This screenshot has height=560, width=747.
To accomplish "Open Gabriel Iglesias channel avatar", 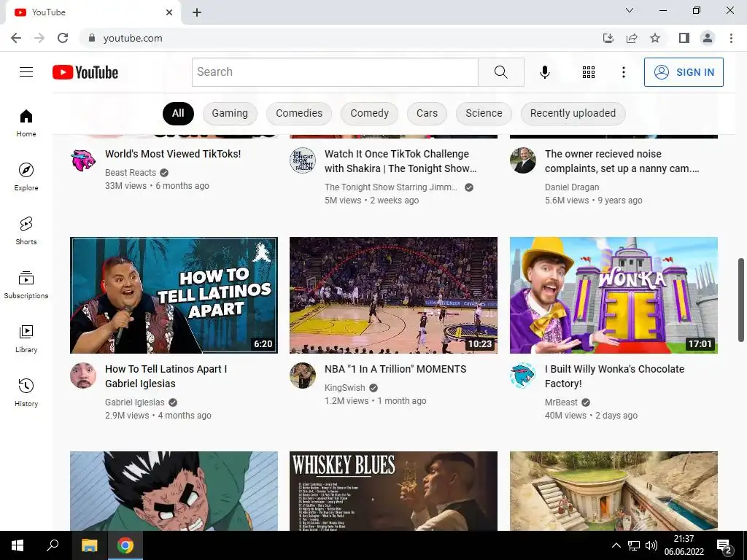I will point(83,376).
